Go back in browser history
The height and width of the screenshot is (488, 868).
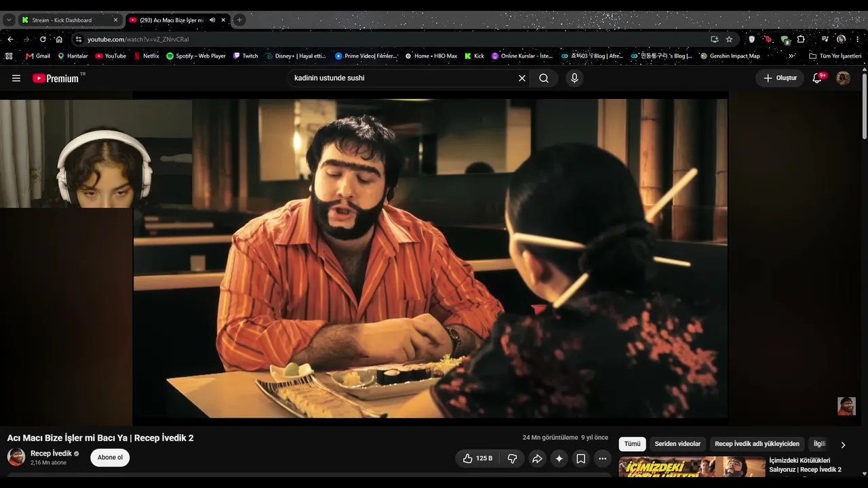(x=10, y=39)
